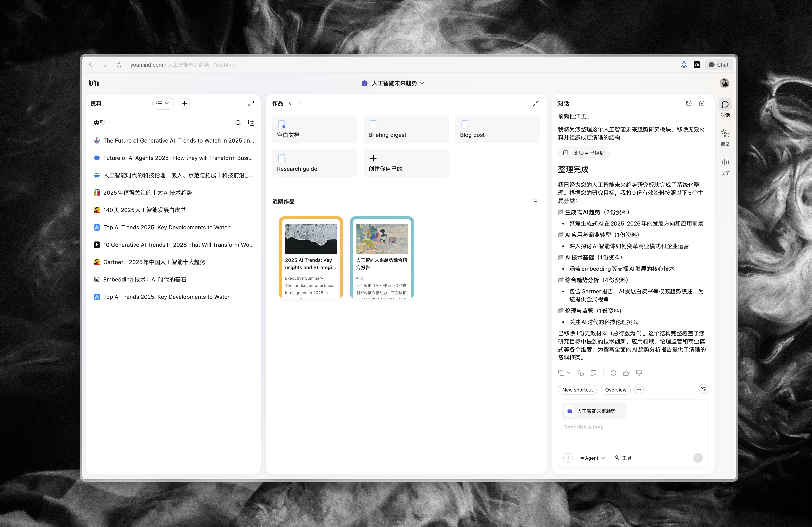Toggle multi-select mode in the 资料 list
812x527 pixels.
coord(251,123)
